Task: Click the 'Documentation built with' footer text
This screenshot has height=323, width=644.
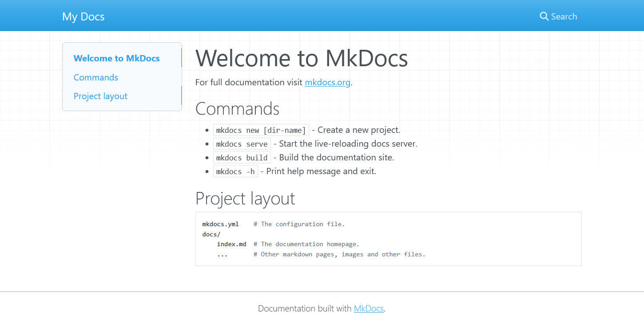Action: [305, 308]
